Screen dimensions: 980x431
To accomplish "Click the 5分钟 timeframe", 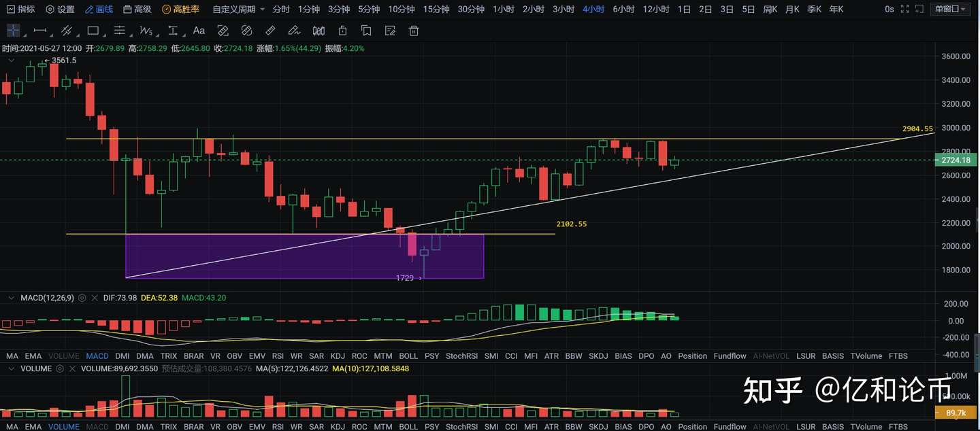I will pyautogui.click(x=369, y=10).
